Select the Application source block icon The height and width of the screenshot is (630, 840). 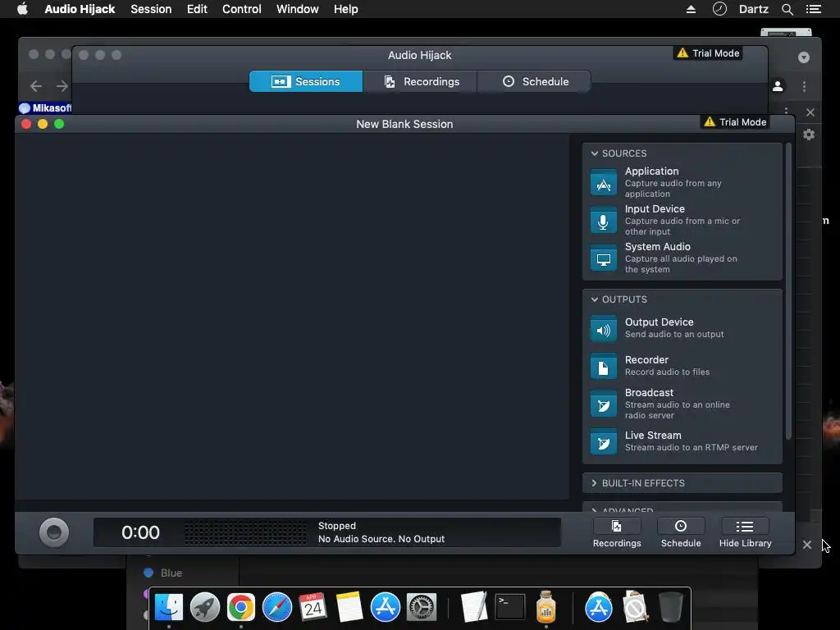pos(603,183)
